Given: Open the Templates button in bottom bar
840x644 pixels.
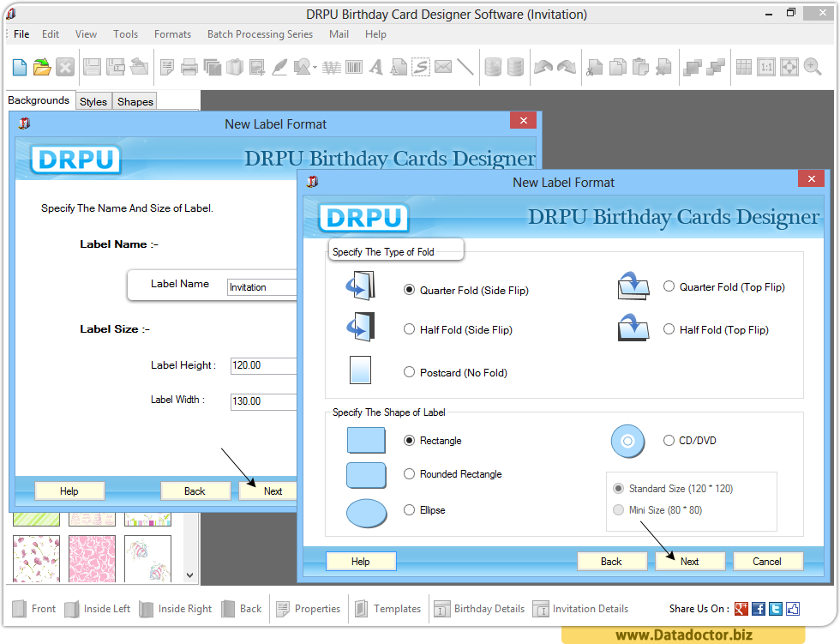Looking at the screenshot, I should [x=388, y=609].
